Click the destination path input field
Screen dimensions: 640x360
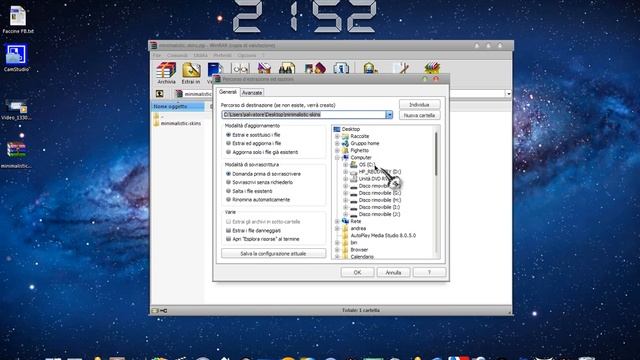(304, 115)
